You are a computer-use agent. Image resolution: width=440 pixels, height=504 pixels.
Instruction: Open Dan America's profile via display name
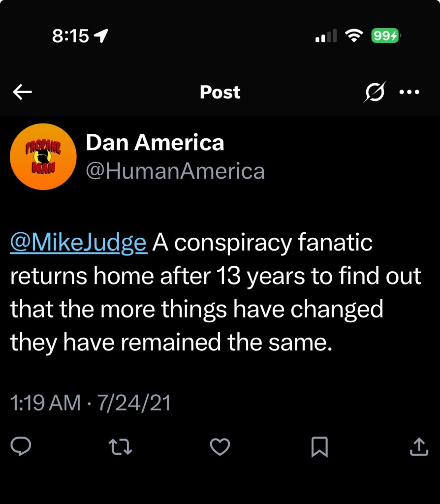[x=155, y=143]
